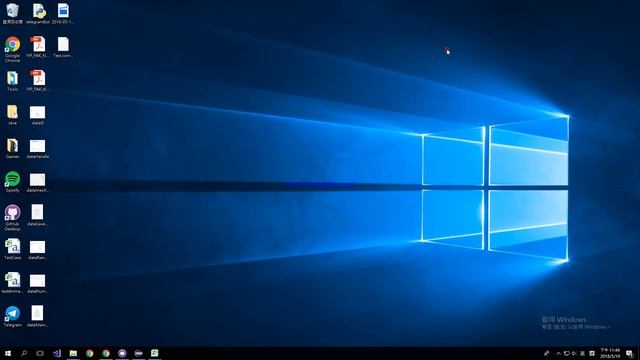The image size is (640, 360).
Task: Open the Java folder on desktop
Action: tap(12, 114)
